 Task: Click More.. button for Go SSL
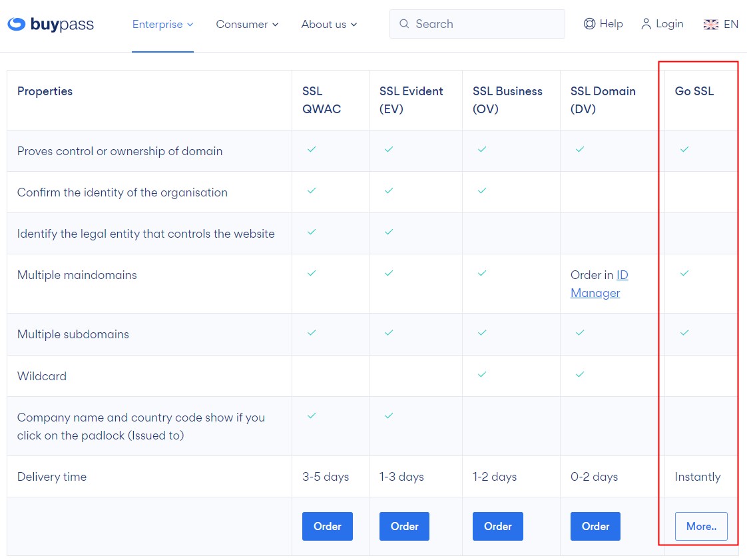[701, 526]
